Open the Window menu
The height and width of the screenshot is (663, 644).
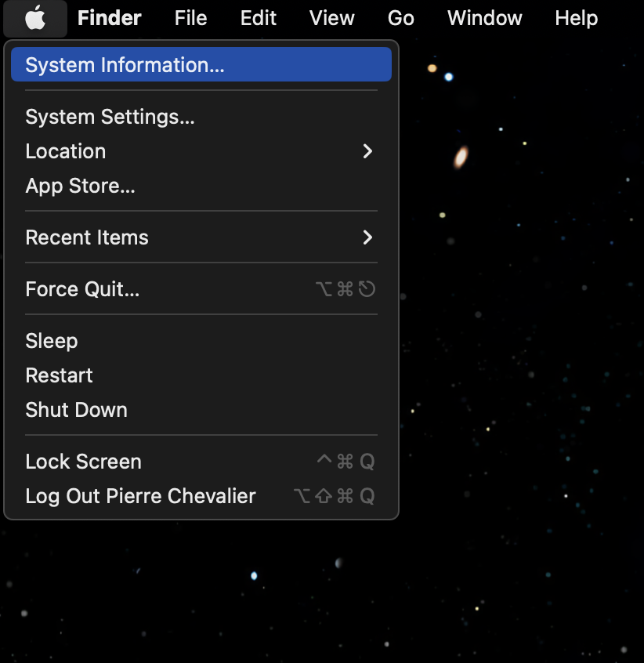pos(485,18)
